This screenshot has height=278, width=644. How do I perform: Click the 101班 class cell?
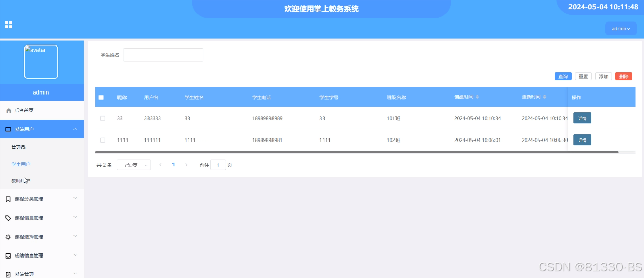pos(393,118)
